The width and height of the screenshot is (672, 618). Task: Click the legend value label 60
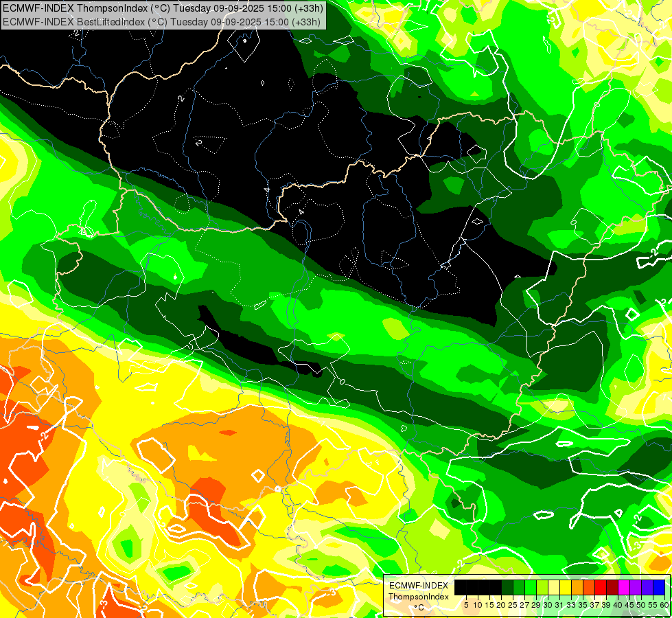[664, 605]
